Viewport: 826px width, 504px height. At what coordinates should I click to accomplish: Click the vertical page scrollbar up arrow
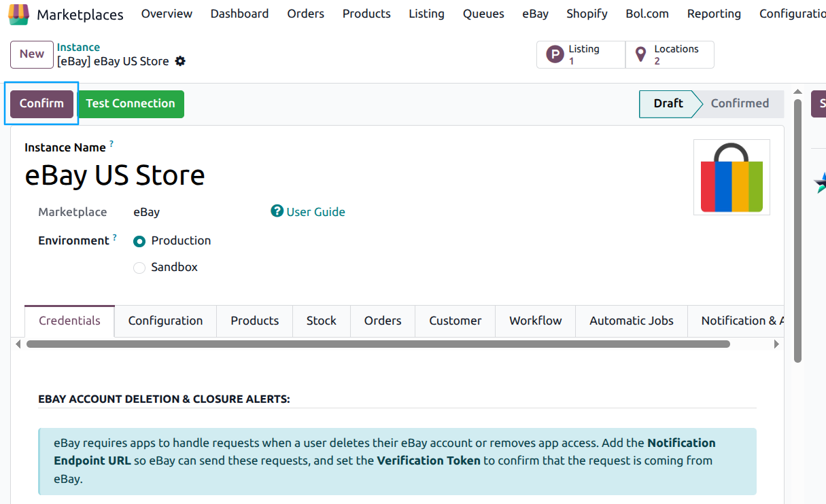pyautogui.click(x=798, y=93)
